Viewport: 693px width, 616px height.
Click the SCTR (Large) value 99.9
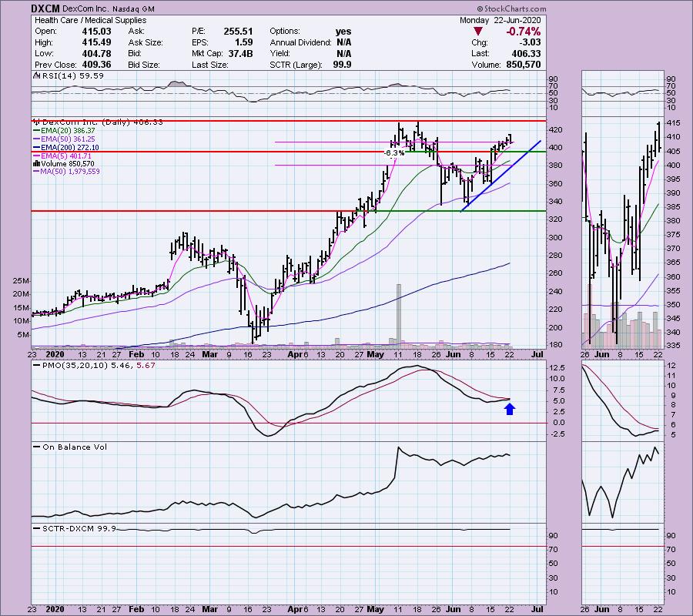click(343, 65)
